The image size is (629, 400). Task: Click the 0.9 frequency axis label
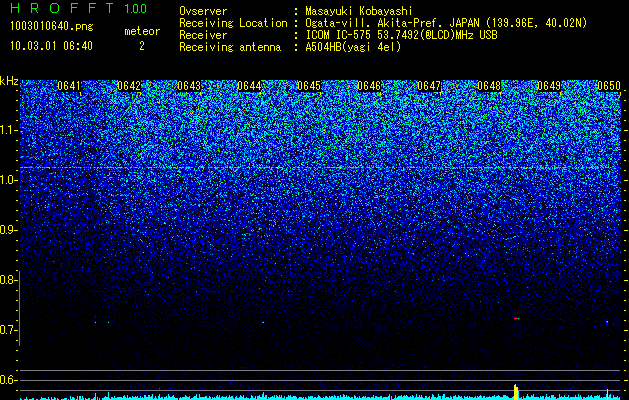(x=7, y=230)
